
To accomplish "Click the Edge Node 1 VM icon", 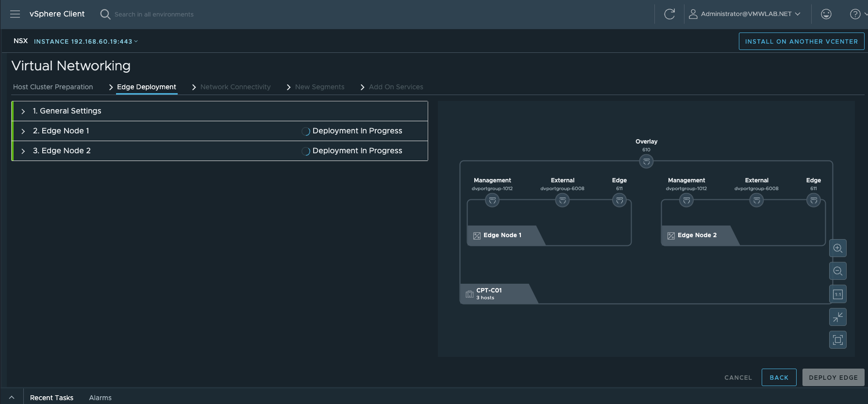I will pyautogui.click(x=477, y=236).
